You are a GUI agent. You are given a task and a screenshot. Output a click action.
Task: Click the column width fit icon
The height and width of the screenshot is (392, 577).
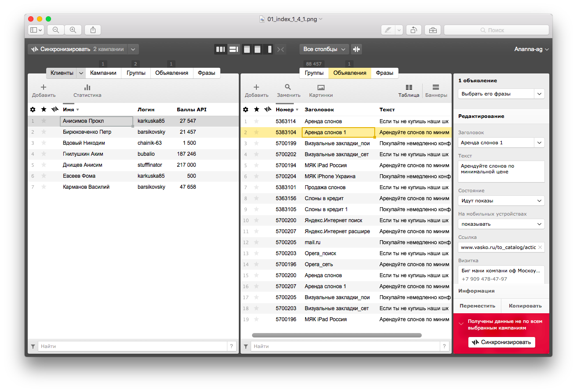point(357,49)
